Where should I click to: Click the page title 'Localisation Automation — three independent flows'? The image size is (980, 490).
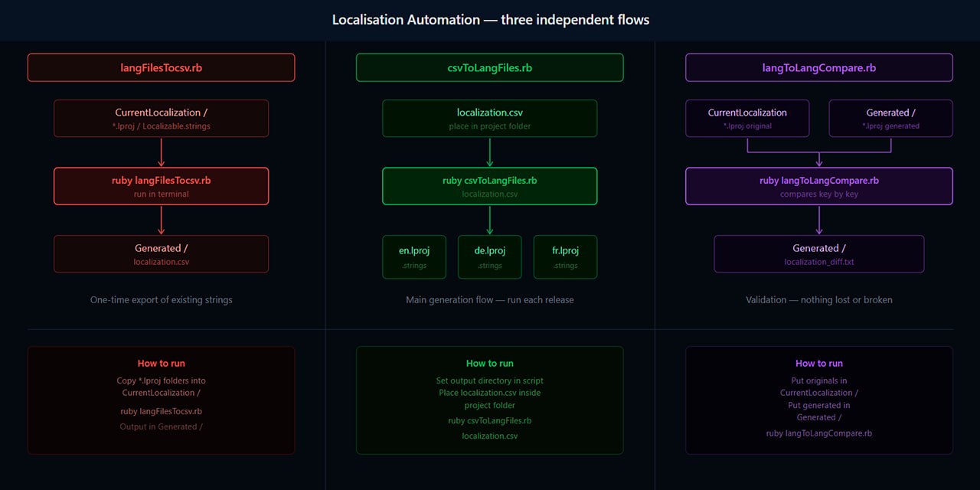491,20
